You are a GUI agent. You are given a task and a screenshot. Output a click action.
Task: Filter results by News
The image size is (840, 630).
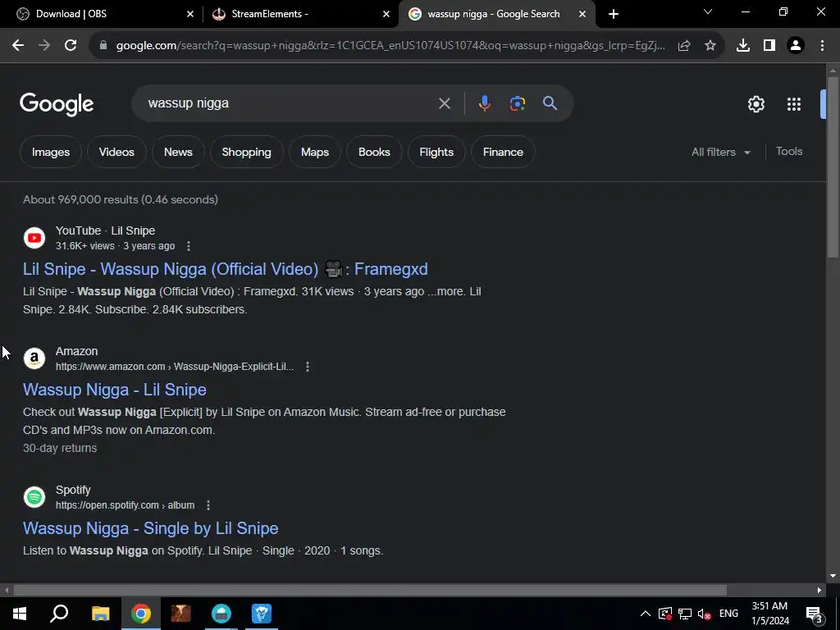click(x=178, y=152)
